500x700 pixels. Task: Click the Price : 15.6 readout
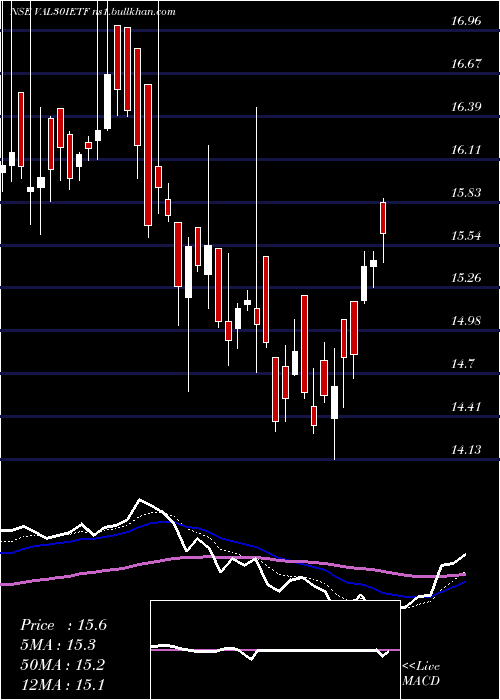[x=63, y=625]
